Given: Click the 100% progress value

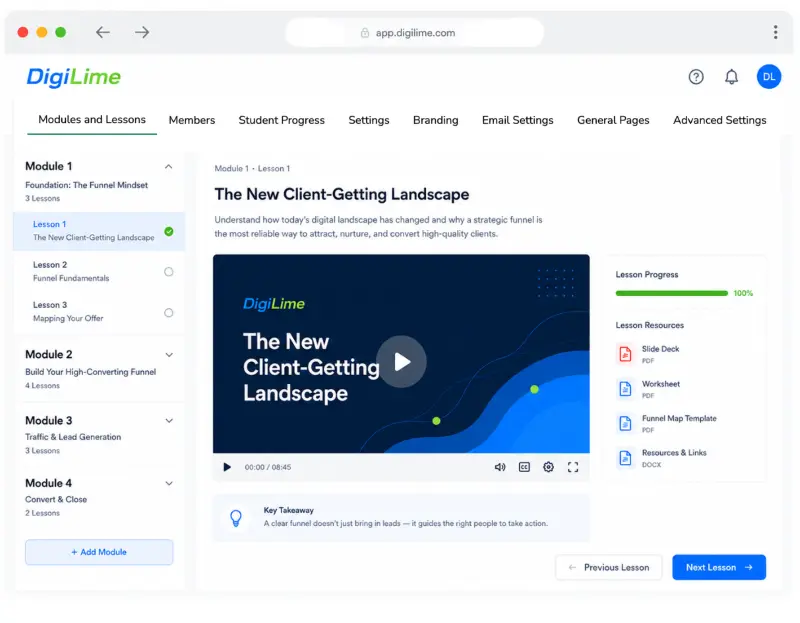Looking at the screenshot, I should tap(743, 293).
